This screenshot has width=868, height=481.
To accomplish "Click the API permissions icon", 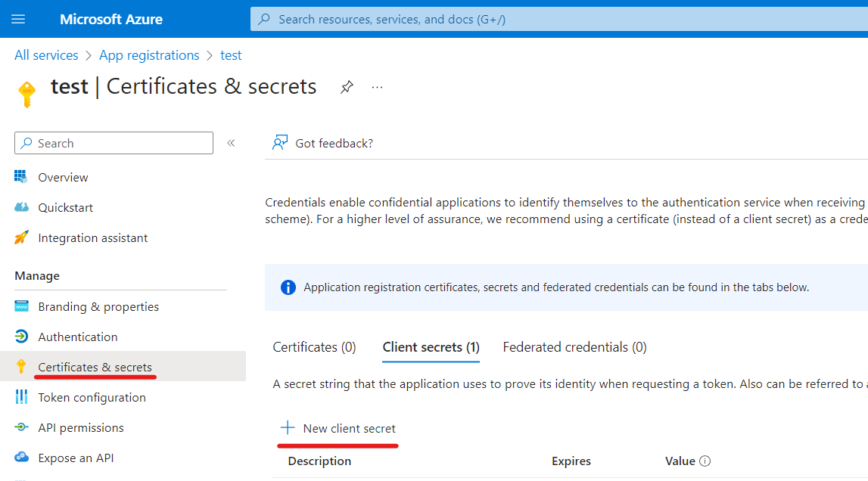I will click(21, 427).
